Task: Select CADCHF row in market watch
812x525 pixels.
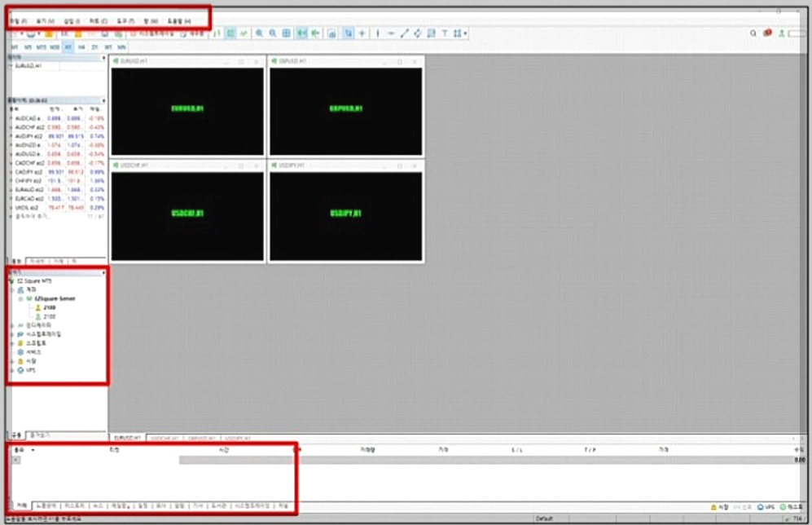Action: pyautogui.click(x=57, y=163)
